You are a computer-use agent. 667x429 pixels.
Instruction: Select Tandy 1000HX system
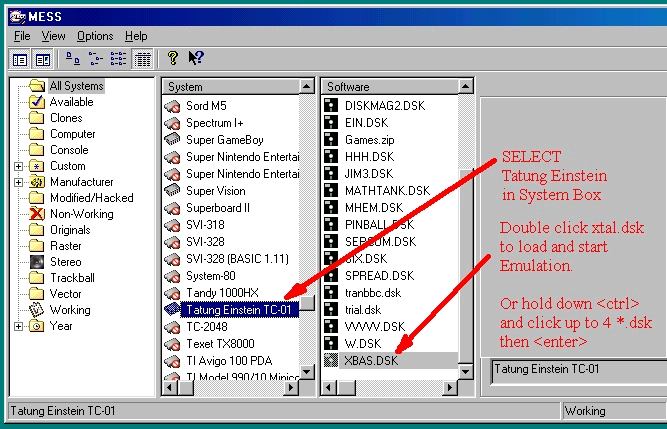coord(222,293)
